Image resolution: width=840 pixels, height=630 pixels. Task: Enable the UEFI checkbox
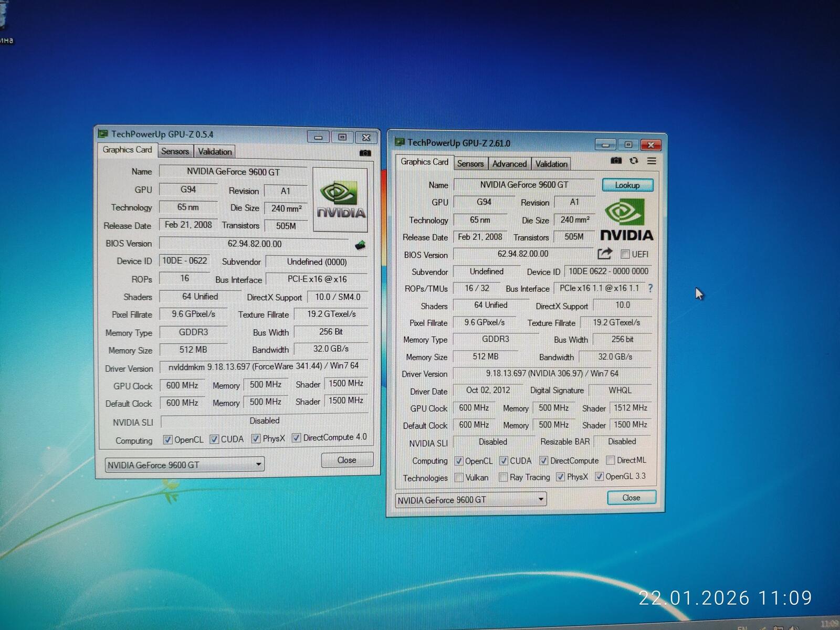coord(625,254)
